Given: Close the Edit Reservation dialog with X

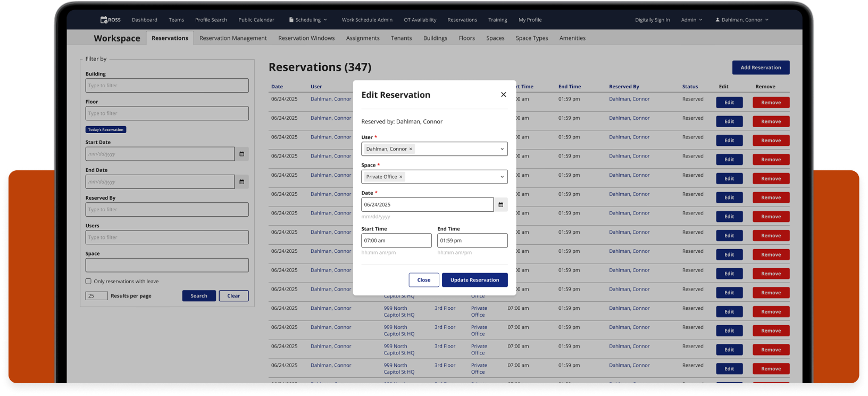Looking at the screenshot, I should (x=503, y=95).
